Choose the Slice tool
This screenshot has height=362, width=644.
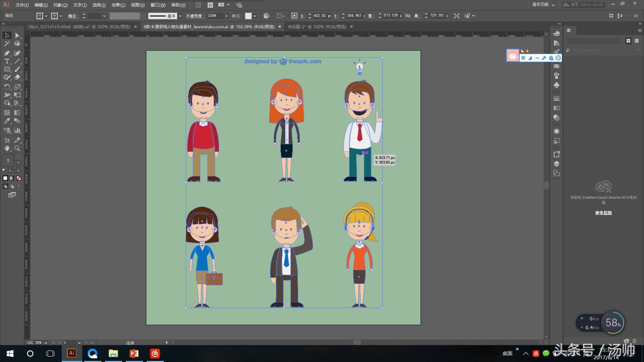pyautogui.click(x=17, y=140)
